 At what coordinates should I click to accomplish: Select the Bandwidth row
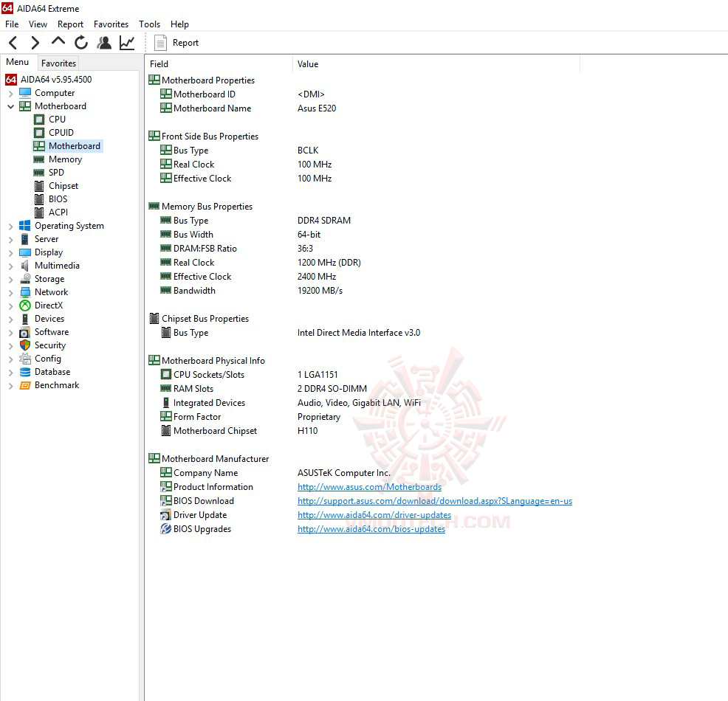tap(363, 291)
